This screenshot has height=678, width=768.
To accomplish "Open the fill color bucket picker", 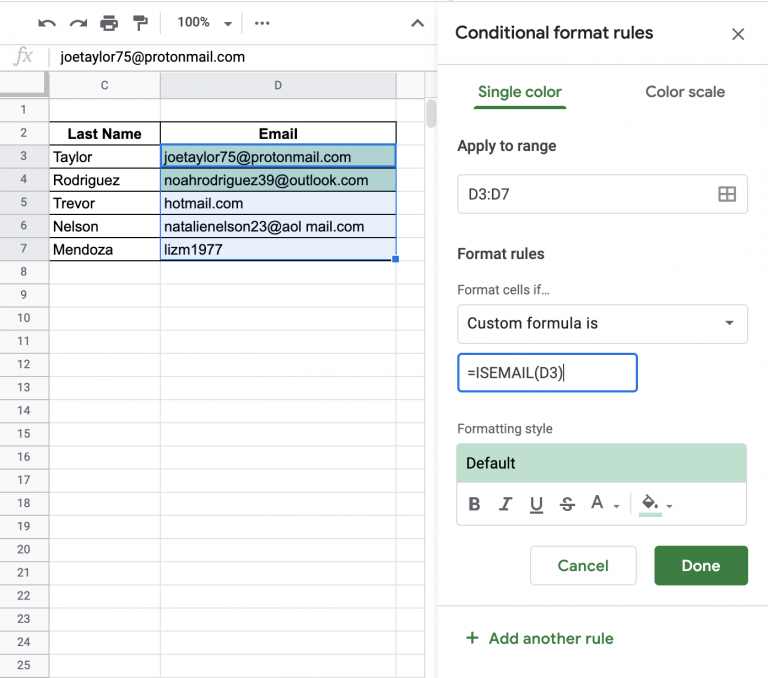I will point(656,504).
